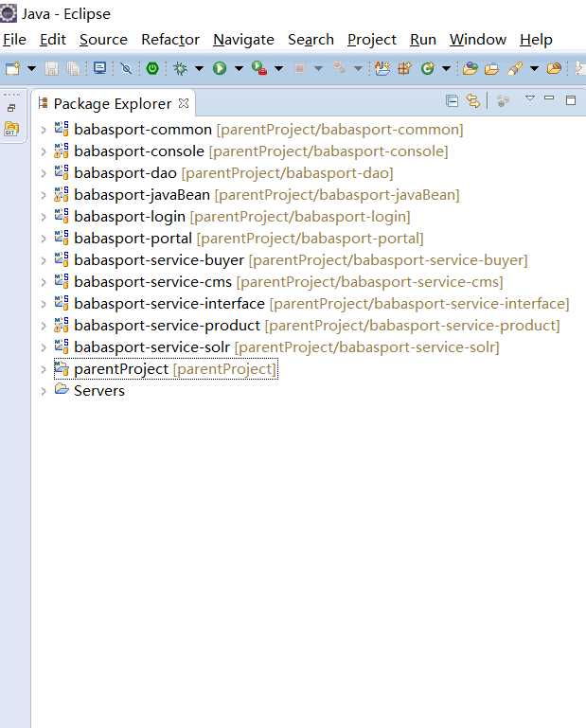Close the Package Explorer tab
586x728 pixels.
tap(184, 103)
